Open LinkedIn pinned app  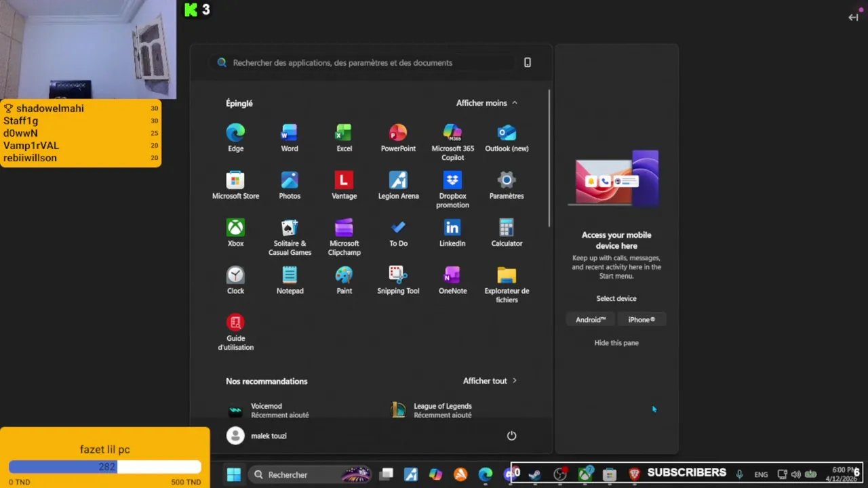tap(452, 233)
